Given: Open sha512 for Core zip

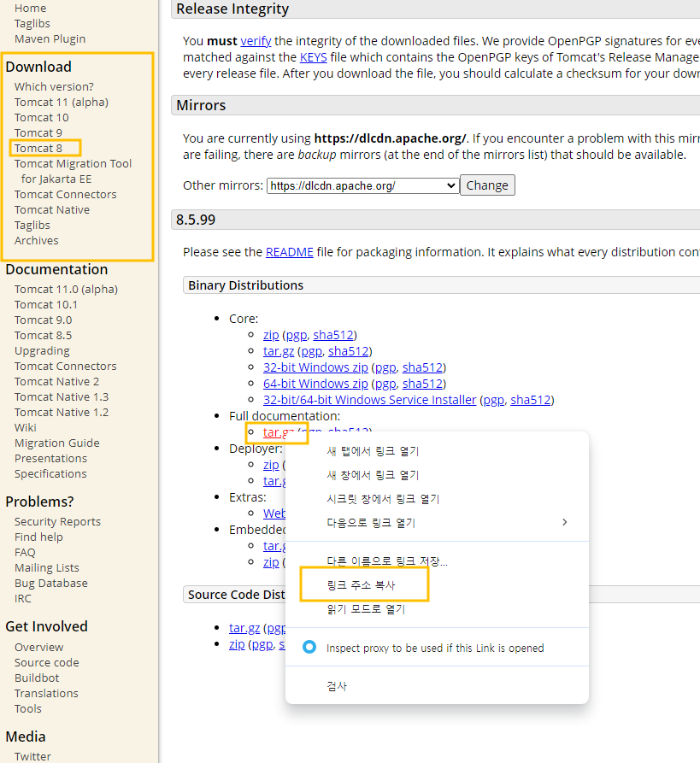Looking at the screenshot, I should coord(333,335).
